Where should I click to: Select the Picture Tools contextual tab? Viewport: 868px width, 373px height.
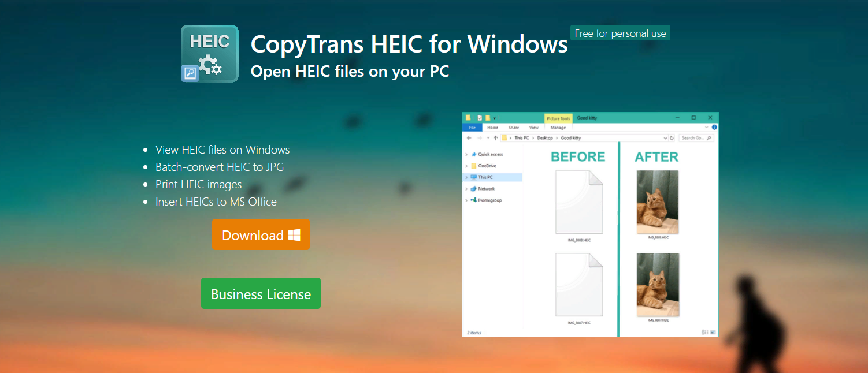558,118
